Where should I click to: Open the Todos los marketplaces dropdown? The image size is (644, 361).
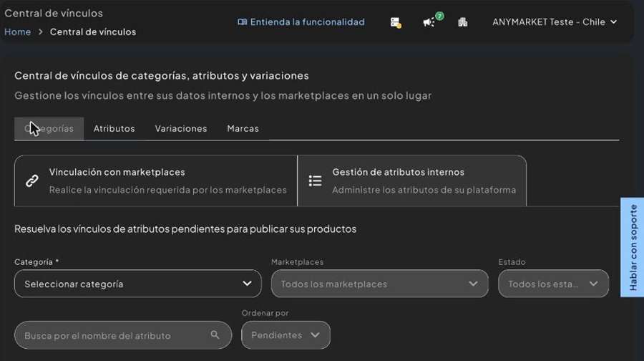tap(380, 284)
